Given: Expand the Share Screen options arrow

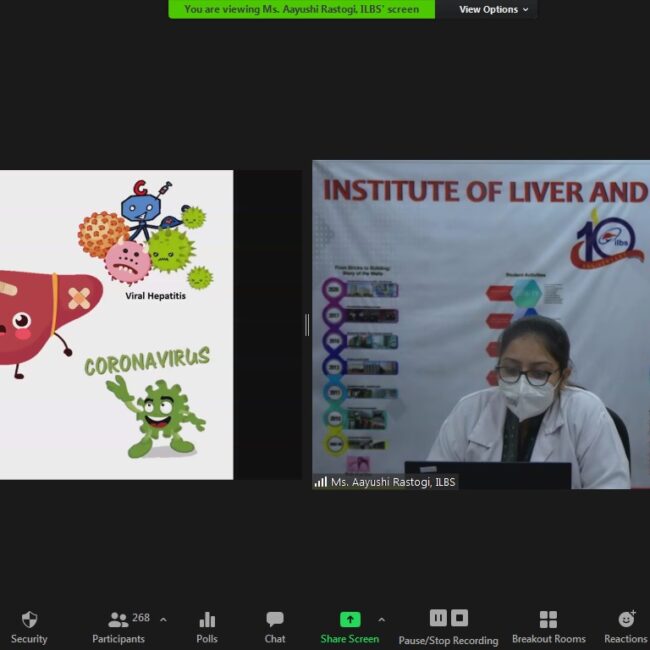Looking at the screenshot, I should 381,620.
